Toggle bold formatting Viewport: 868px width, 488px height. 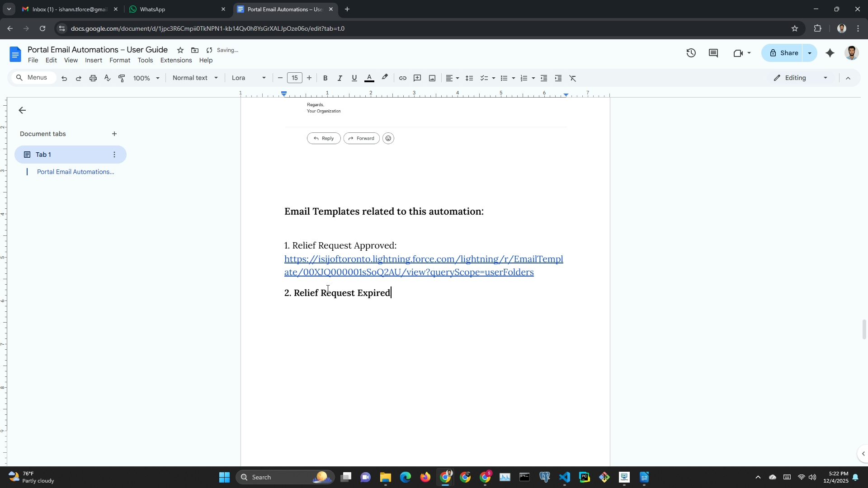click(325, 78)
